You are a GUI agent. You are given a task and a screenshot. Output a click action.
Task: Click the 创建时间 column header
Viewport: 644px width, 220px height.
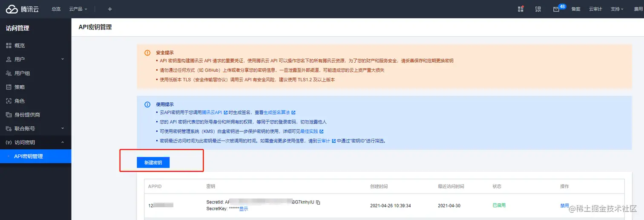379,187
